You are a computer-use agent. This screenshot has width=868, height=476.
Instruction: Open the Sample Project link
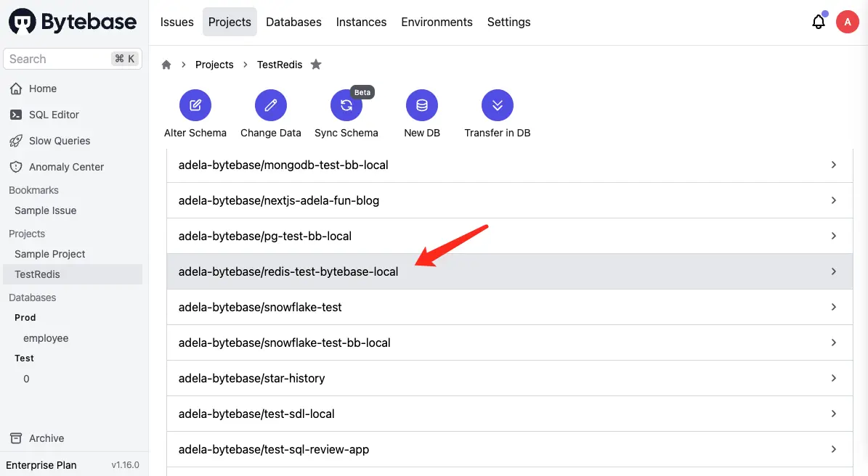(49, 253)
